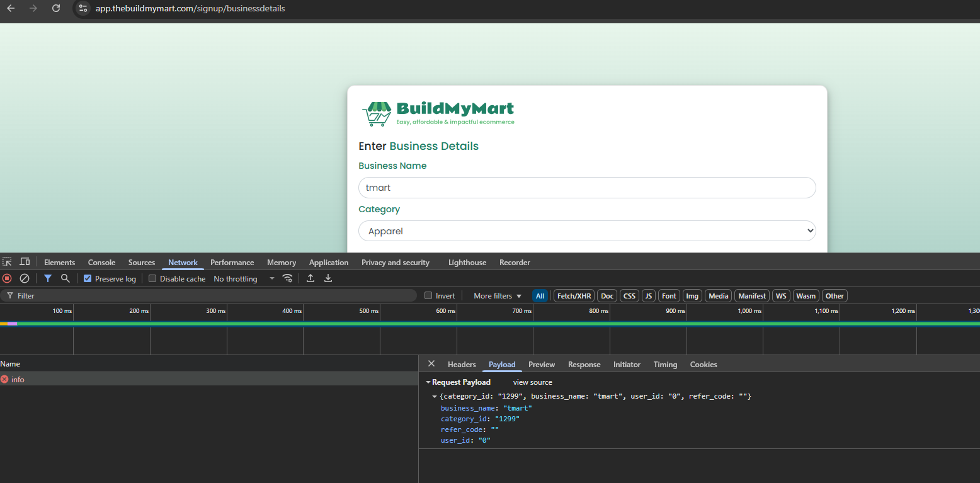Filter requests by Font
The width and height of the screenshot is (980, 483).
(x=669, y=296)
